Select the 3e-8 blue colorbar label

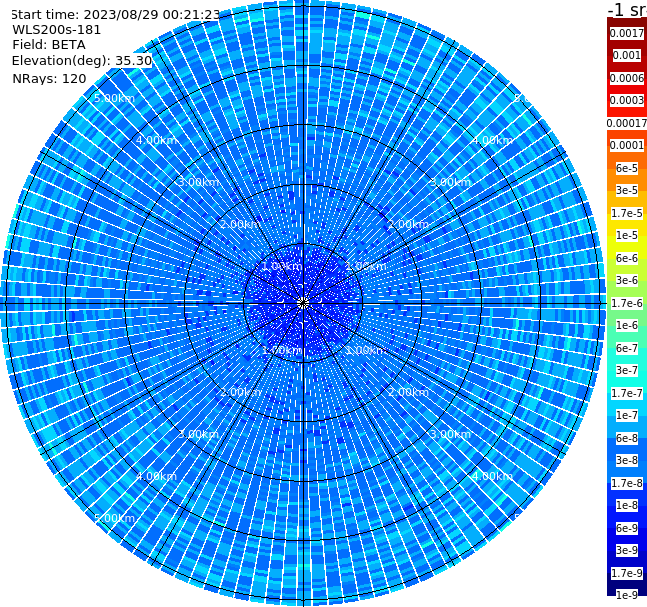626,461
